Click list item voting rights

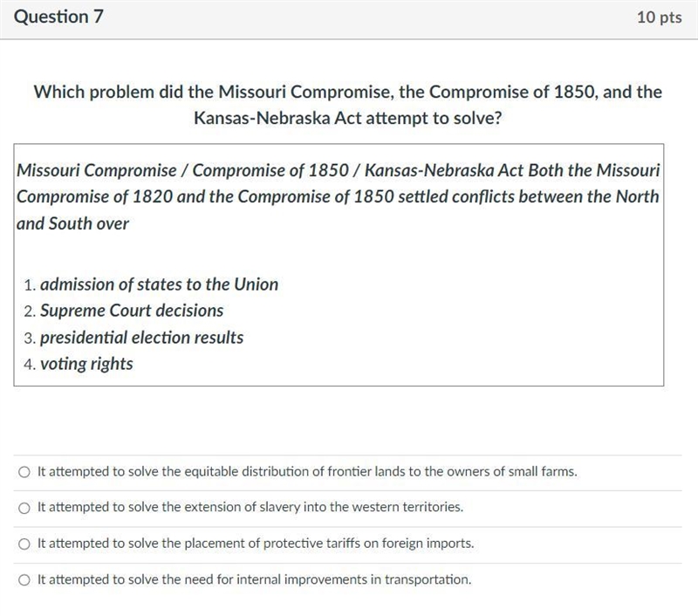pos(86,364)
